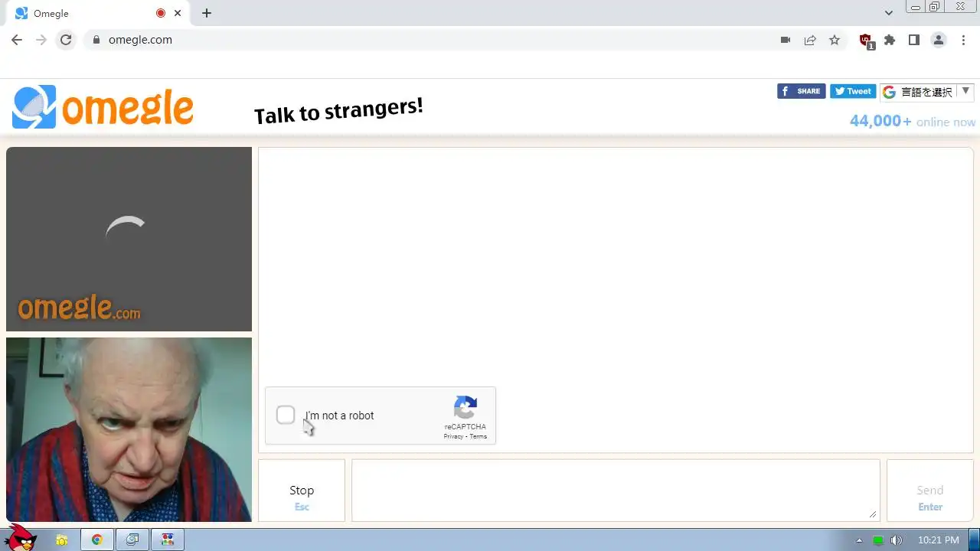Click the stranger's loading video panel

click(x=129, y=239)
